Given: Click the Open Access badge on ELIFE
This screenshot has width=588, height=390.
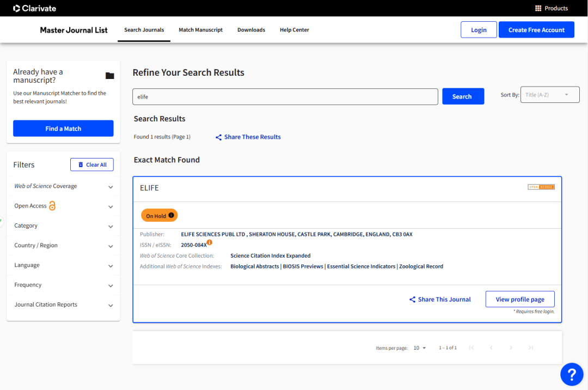Looking at the screenshot, I should click(x=541, y=187).
